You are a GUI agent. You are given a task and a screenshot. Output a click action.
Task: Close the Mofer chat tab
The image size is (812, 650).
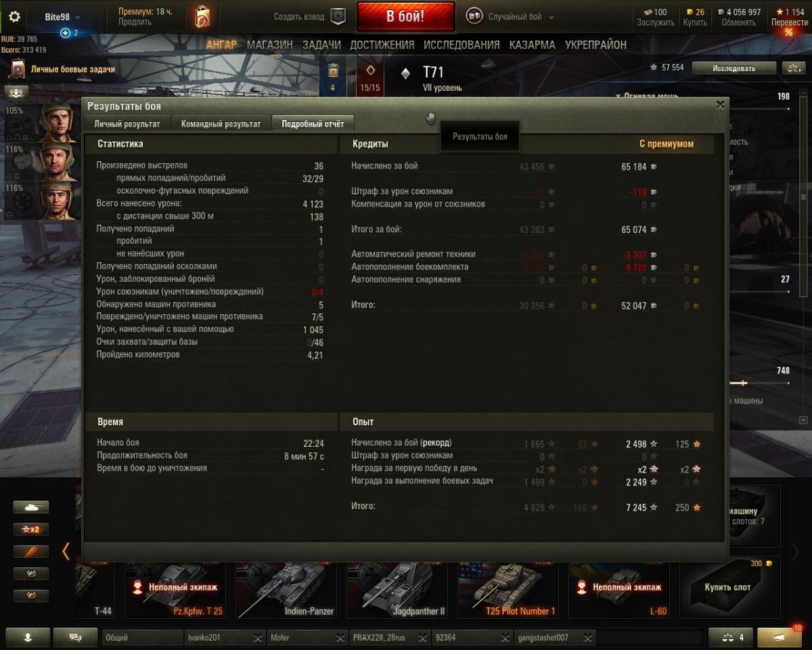[x=341, y=637]
